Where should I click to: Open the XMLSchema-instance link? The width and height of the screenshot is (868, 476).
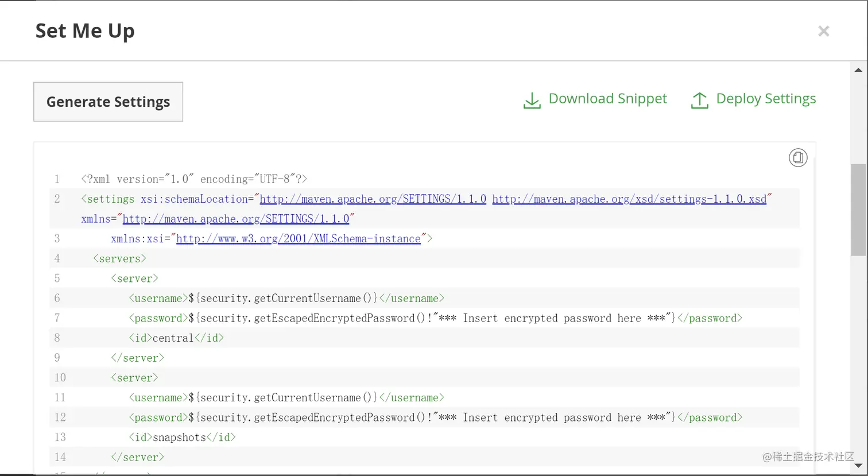298,239
